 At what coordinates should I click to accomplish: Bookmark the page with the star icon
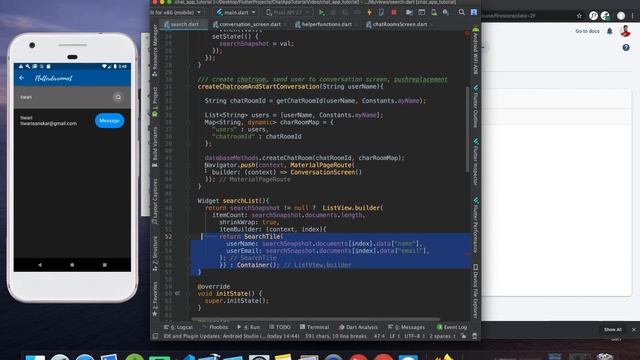pos(579,16)
